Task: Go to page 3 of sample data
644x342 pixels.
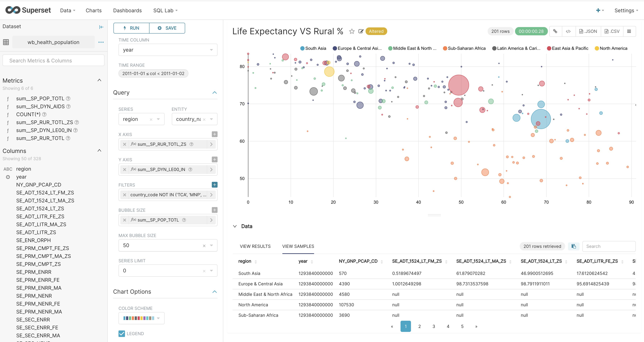Action: [434, 326]
